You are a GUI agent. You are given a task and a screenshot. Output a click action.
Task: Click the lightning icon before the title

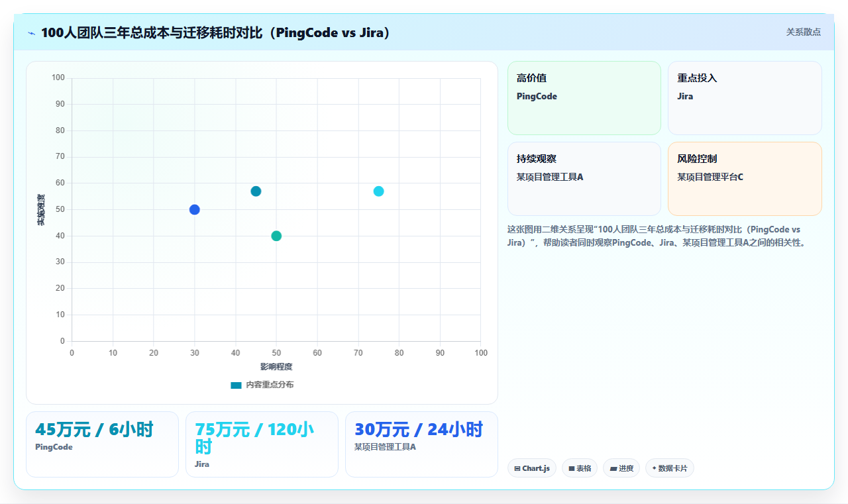pos(31,32)
